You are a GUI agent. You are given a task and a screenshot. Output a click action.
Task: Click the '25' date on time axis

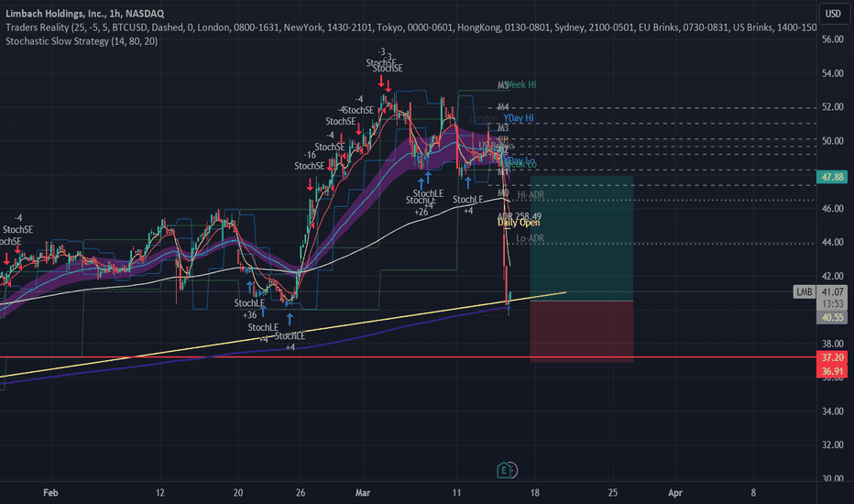click(x=613, y=493)
